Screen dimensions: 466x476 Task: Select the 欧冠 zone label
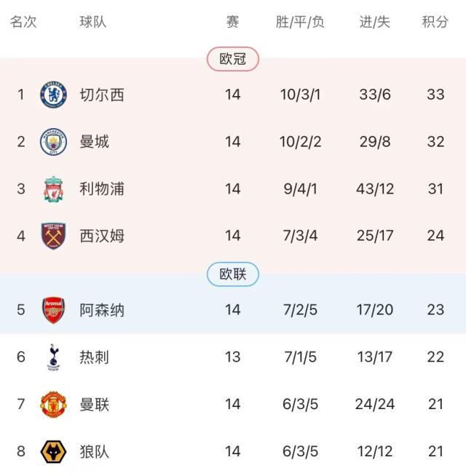click(233, 59)
